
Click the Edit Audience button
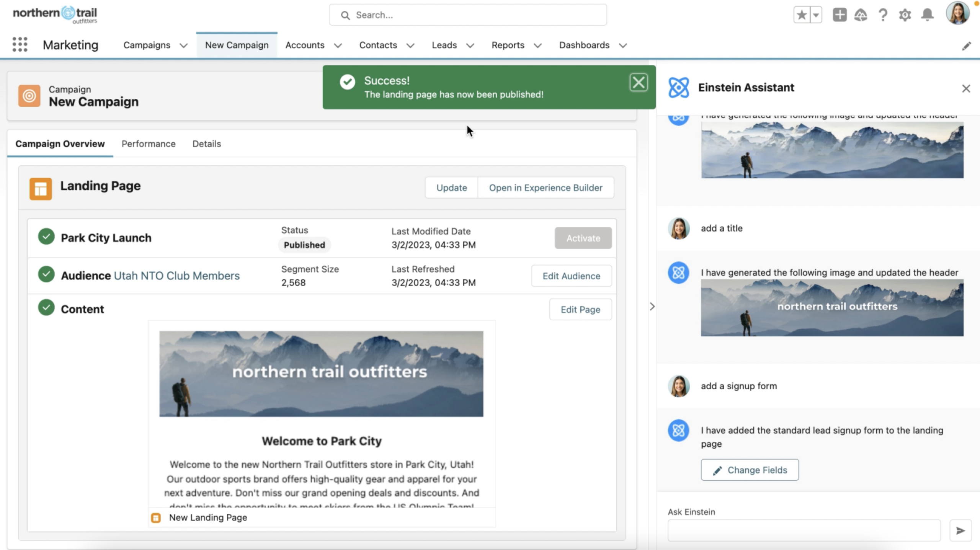[571, 276]
